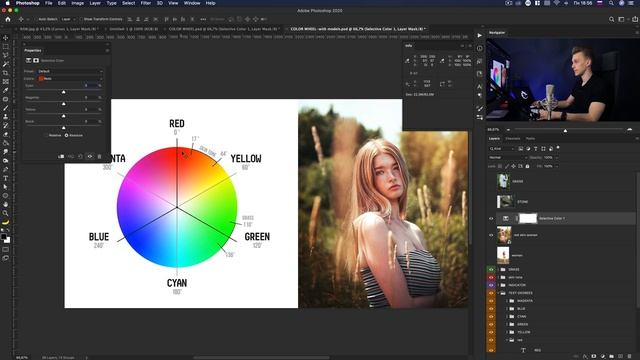The height and width of the screenshot is (360, 640).
Task: Click the Magenta slider handle
Action: pyautogui.click(x=63, y=104)
